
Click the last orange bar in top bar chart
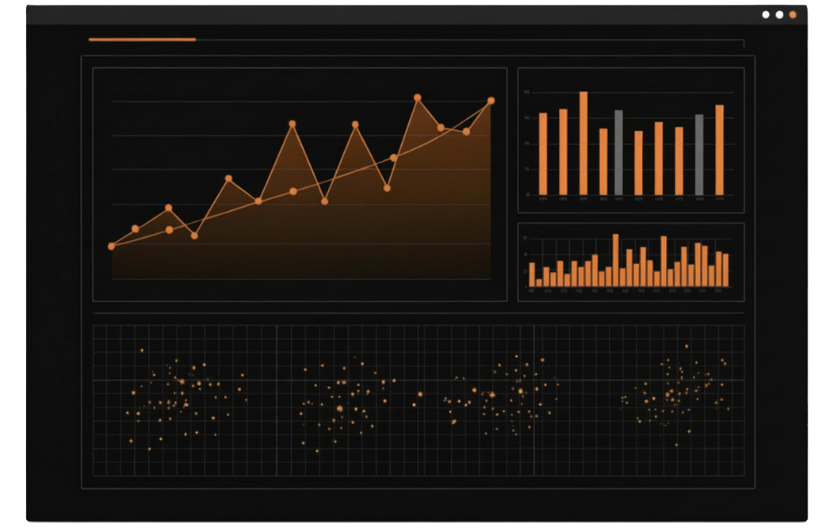[719, 150]
